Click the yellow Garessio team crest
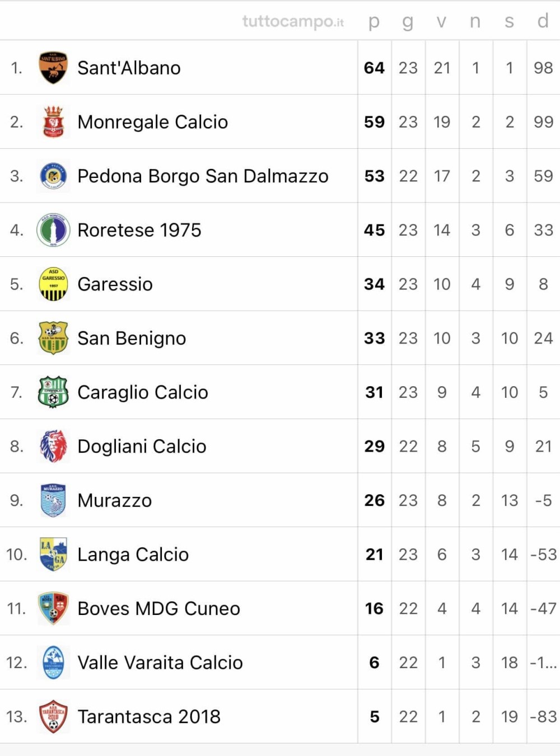This screenshot has height=756, width=560. point(53,284)
